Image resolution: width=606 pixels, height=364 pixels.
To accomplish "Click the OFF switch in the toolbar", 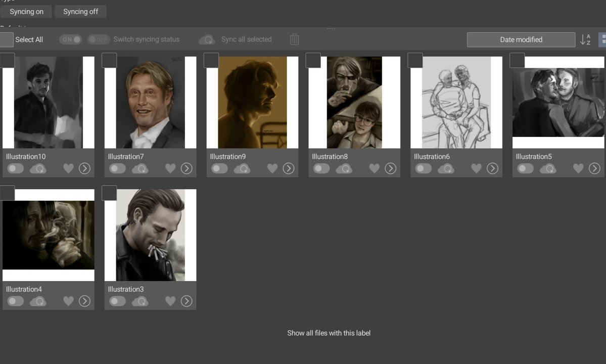I will [98, 39].
